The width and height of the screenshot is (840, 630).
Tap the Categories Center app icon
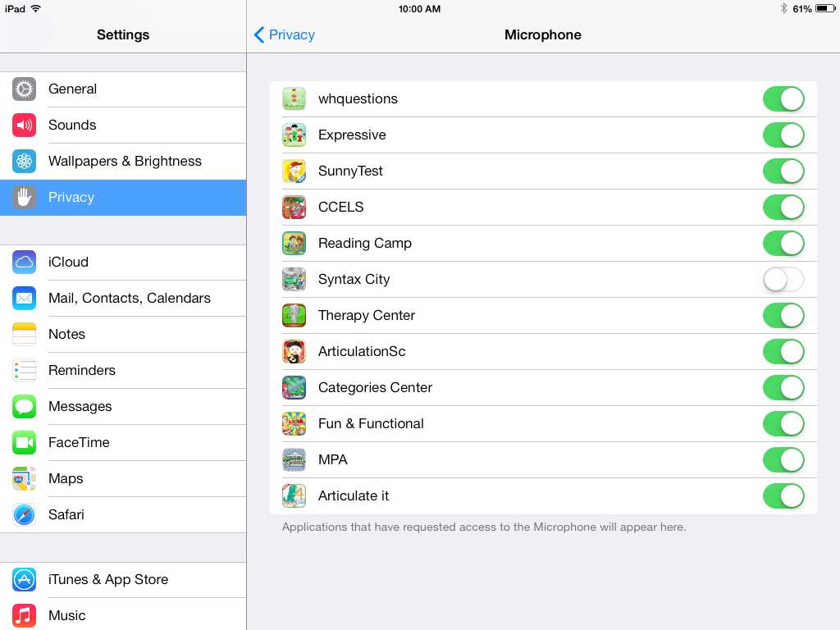tap(294, 388)
